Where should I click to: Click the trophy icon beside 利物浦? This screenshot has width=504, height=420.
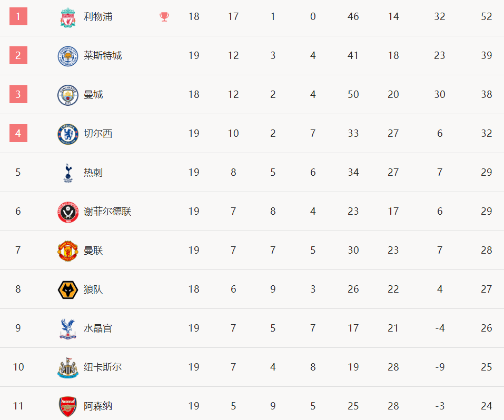tap(164, 17)
